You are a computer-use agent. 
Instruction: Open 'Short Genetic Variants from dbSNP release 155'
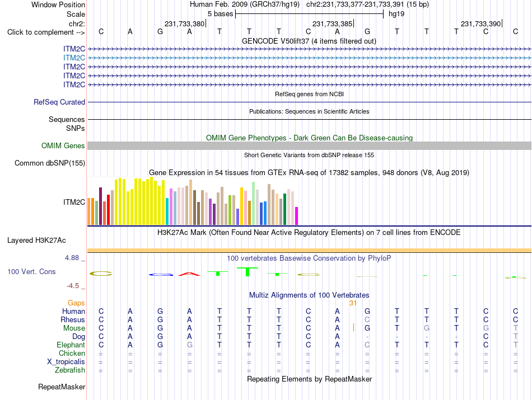click(x=309, y=156)
